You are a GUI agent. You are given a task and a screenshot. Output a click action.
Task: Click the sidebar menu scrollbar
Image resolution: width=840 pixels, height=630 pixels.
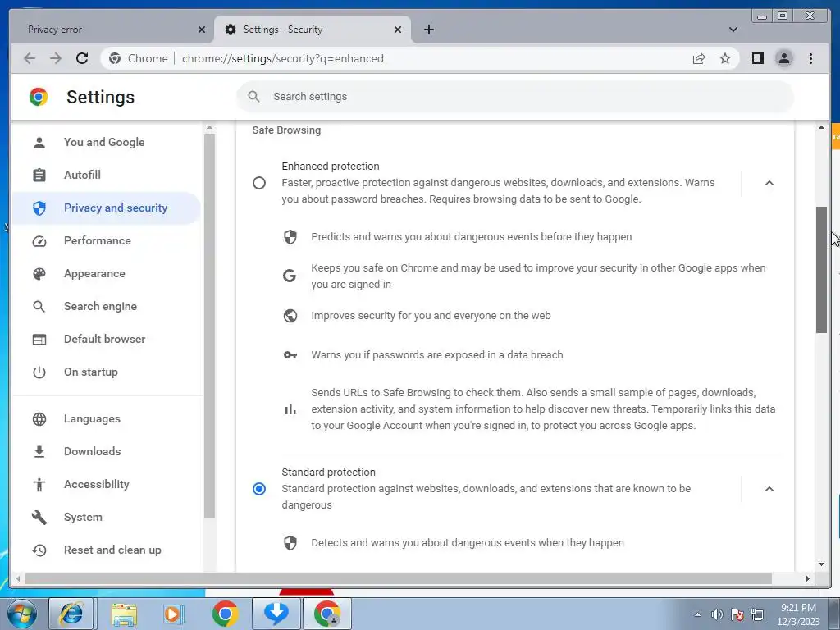pos(209,325)
